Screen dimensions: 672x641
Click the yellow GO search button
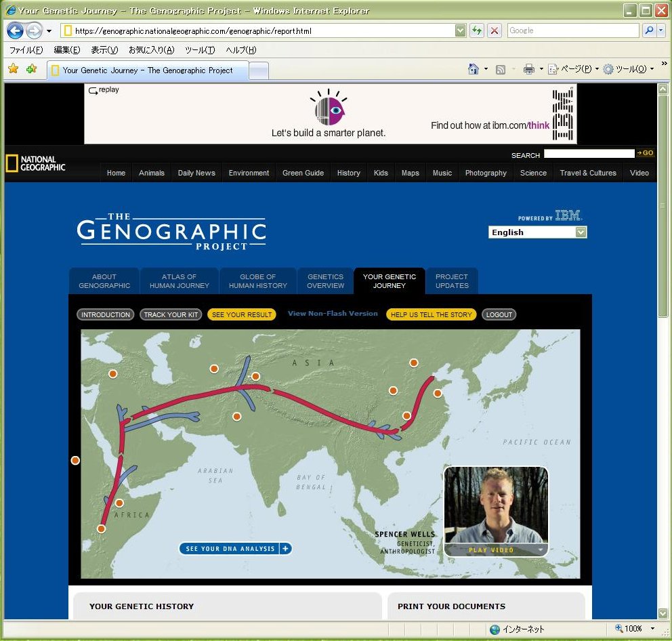645,153
